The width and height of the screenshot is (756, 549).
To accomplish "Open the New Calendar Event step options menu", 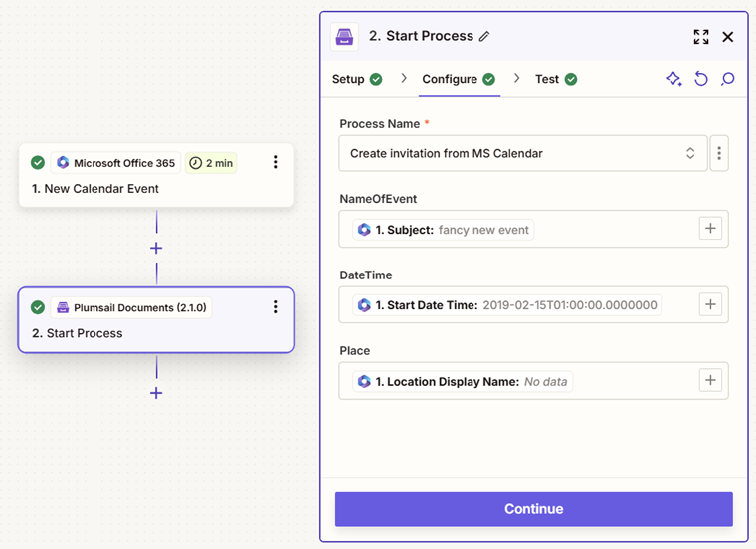I will [x=276, y=162].
